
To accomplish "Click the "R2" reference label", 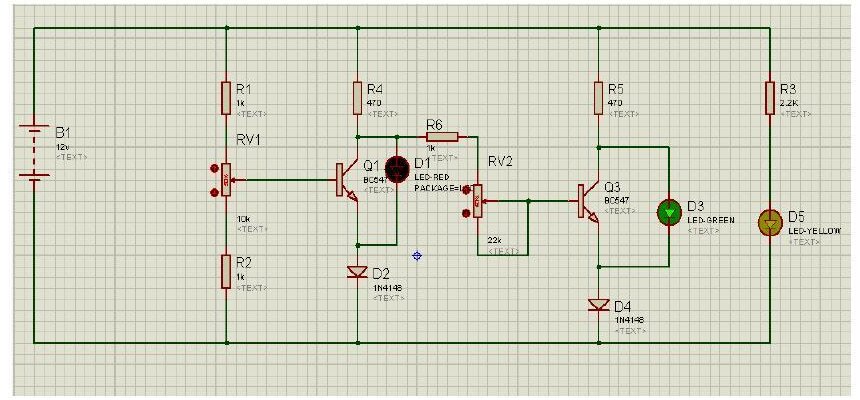I will (244, 262).
